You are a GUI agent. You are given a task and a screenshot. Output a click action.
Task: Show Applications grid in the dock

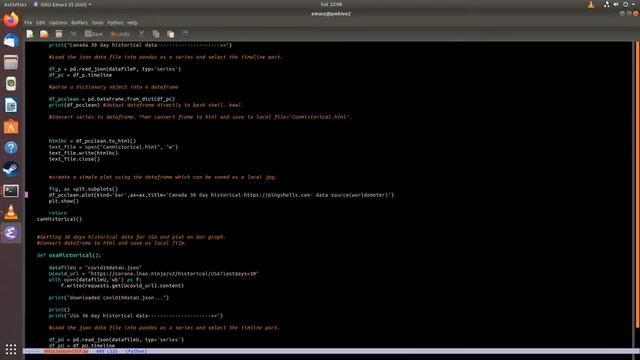pyautogui.click(x=11, y=349)
